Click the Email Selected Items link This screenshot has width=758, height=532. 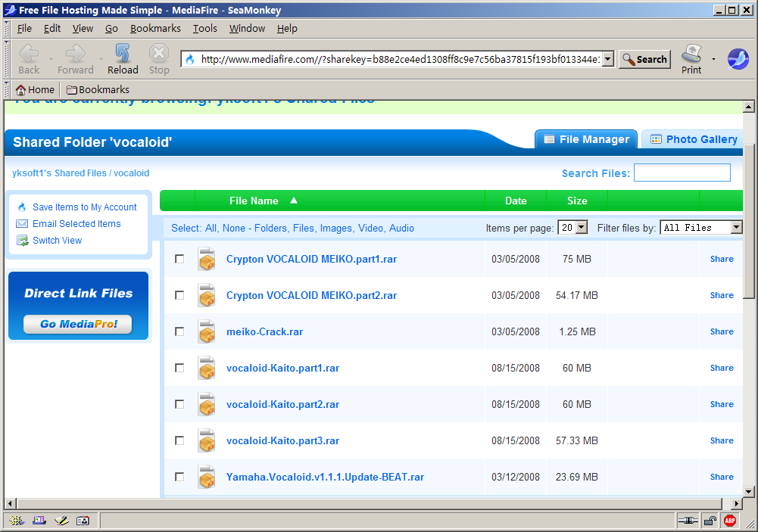[x=76, y=224]
